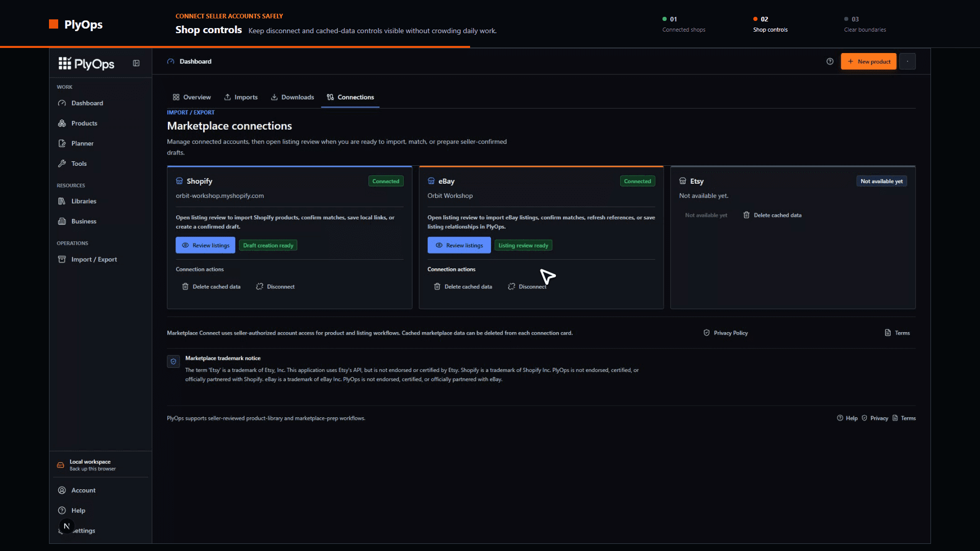Jump to step 03 Clear boundaries
This screenshot has width=980, height=551.
[865, 24]
